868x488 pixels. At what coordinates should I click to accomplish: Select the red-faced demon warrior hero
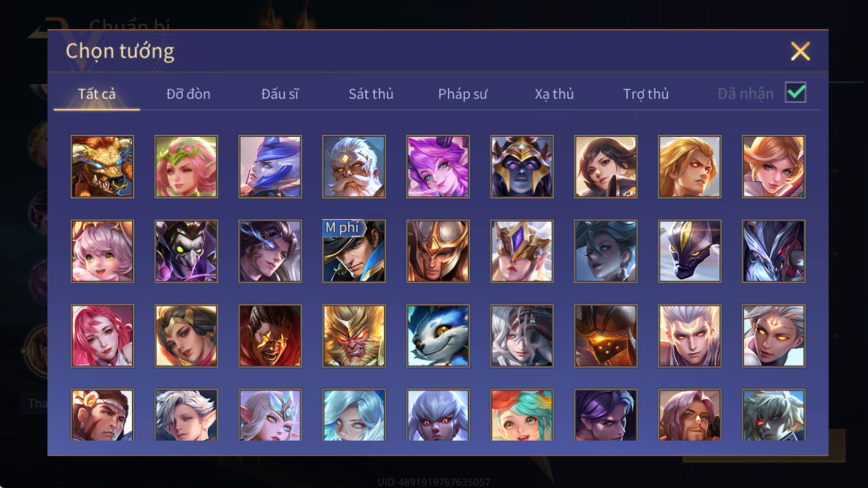point(270,336)
